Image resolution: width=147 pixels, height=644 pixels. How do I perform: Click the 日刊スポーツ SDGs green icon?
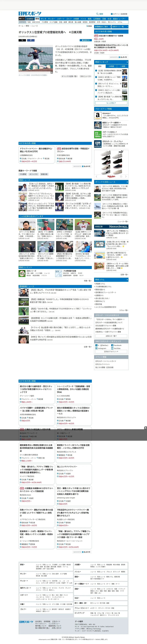(x=98, y=135)
